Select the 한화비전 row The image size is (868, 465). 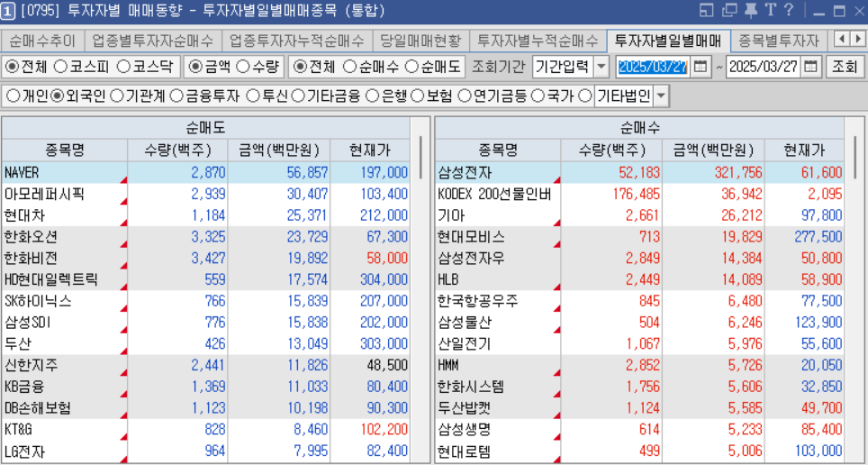(x=205, y=259)
